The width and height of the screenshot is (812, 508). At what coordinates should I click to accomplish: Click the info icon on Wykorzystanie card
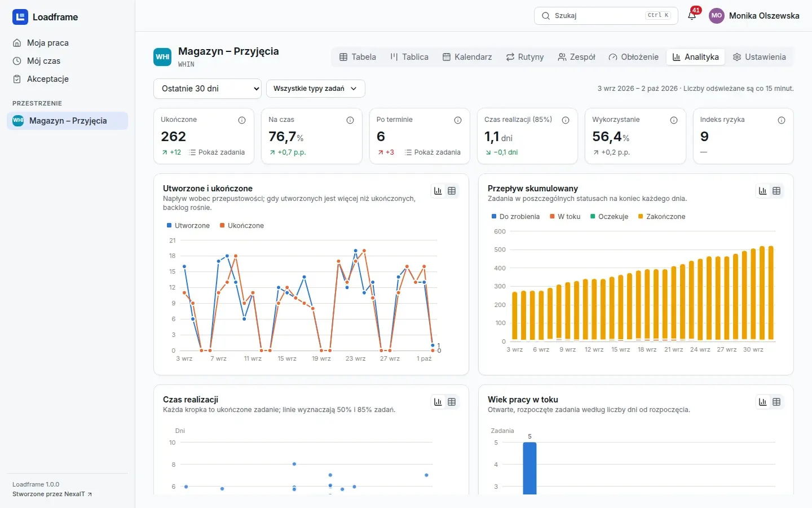coord(674,120)
